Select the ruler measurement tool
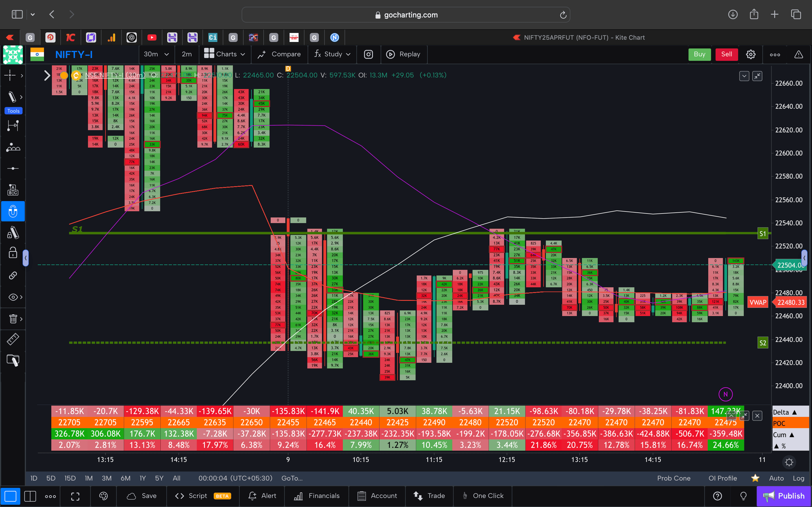This screenshot has height=507, width=812. pyautogui.click(x=13, y=339)
